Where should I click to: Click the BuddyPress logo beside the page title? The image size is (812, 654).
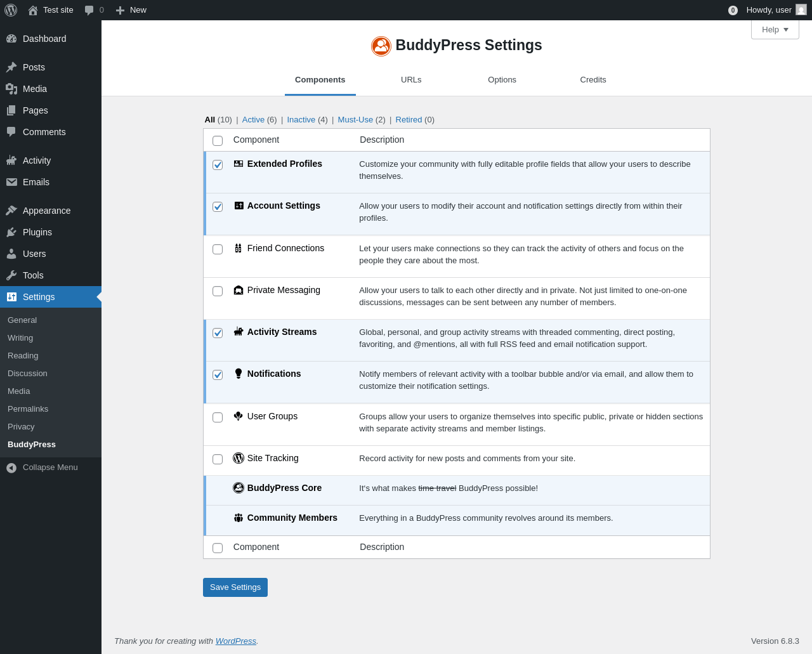click(381, 46)
